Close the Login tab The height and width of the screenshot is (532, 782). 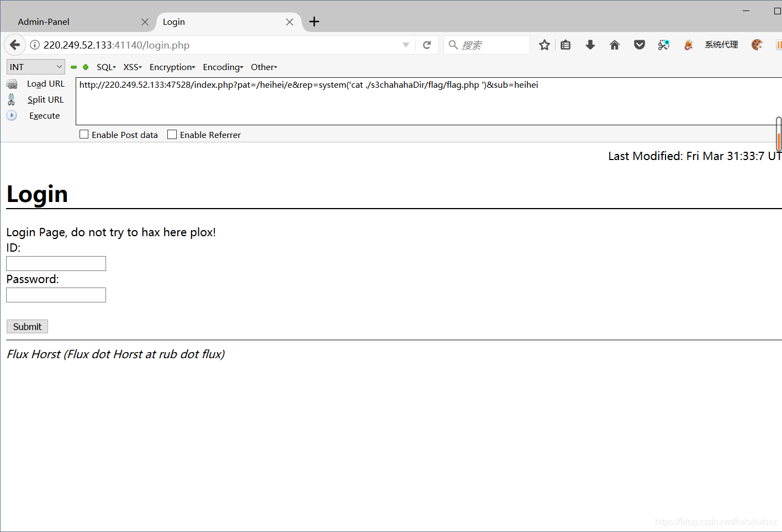(x=289, y=22)
